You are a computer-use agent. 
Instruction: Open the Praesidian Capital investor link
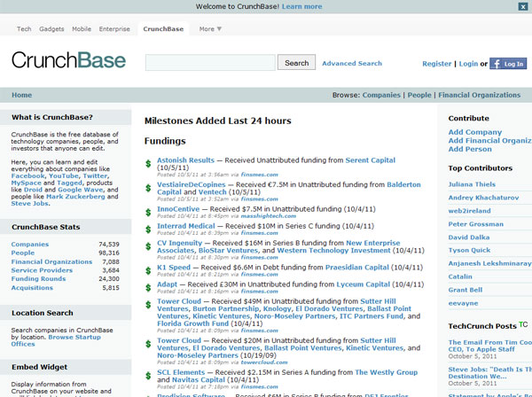[x=357, y=267]
